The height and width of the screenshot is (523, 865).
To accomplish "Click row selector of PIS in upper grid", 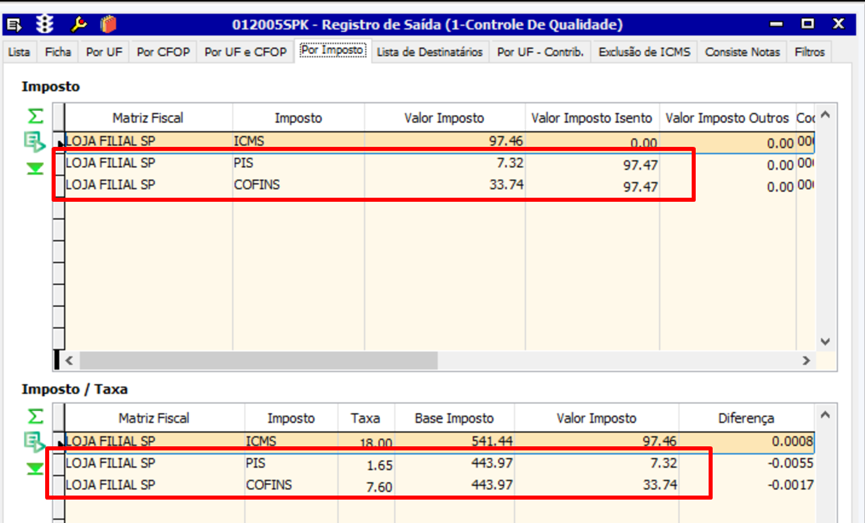I will point(58,164).
